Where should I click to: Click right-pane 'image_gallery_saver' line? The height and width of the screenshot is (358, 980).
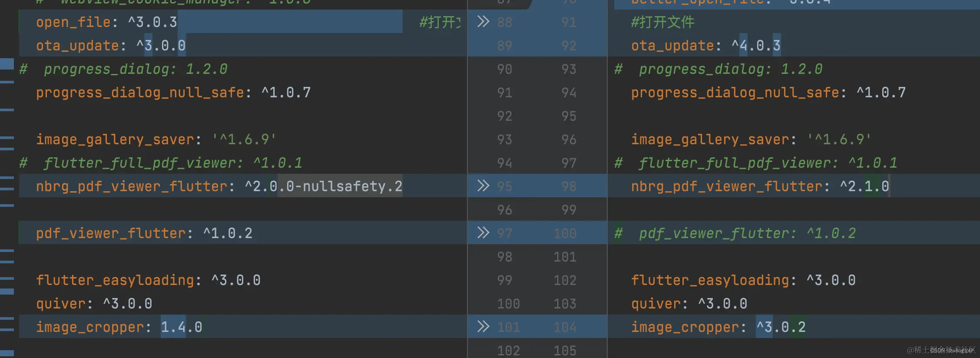click(x=751, y=139)
